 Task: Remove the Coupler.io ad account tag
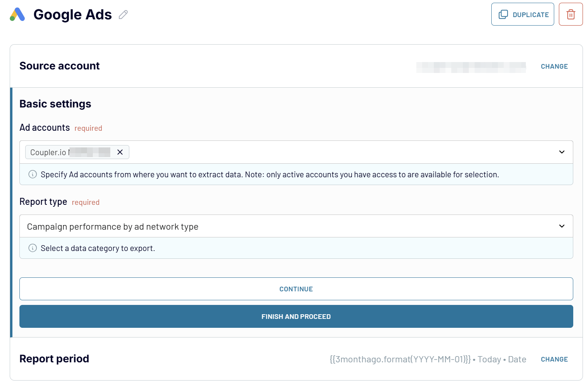pos(120,152)
